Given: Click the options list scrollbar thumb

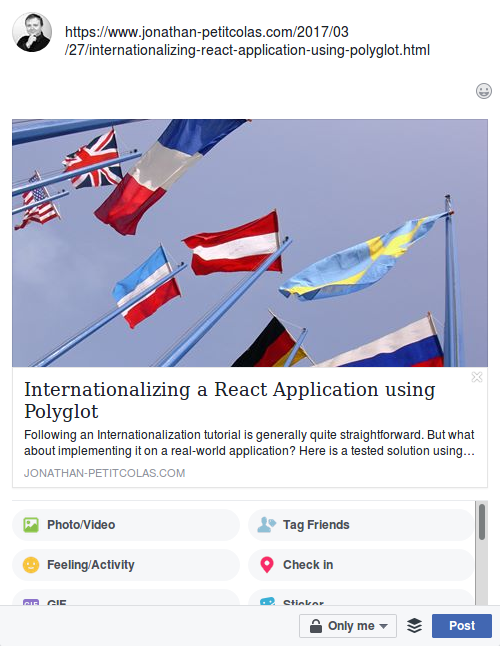Looking at the screenshot, I should tap(481, 522).
